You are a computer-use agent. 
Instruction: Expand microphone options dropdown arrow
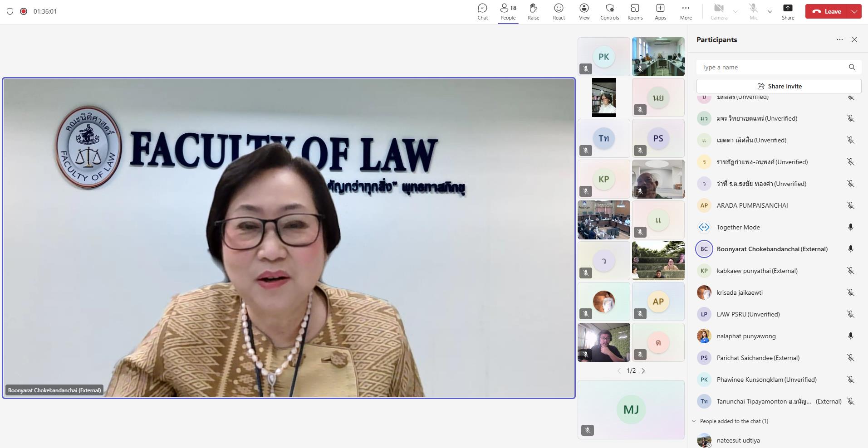click(770, 12)
